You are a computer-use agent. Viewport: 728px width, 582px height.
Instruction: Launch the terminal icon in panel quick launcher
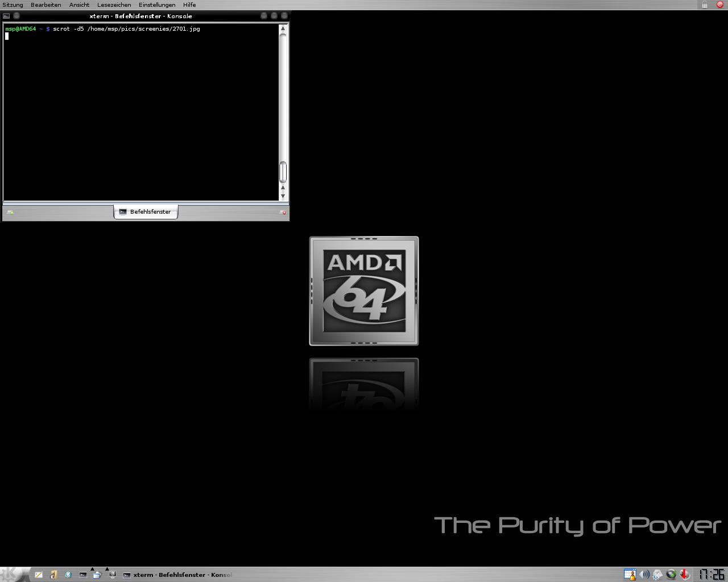tap(83, 575)
